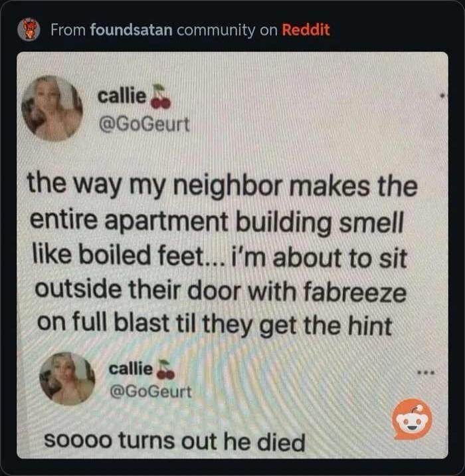Select the @GoGeurt handle on the reply tweet
Image resolution: width=465 pixels, height=476 pixels.
click(151, 392)
